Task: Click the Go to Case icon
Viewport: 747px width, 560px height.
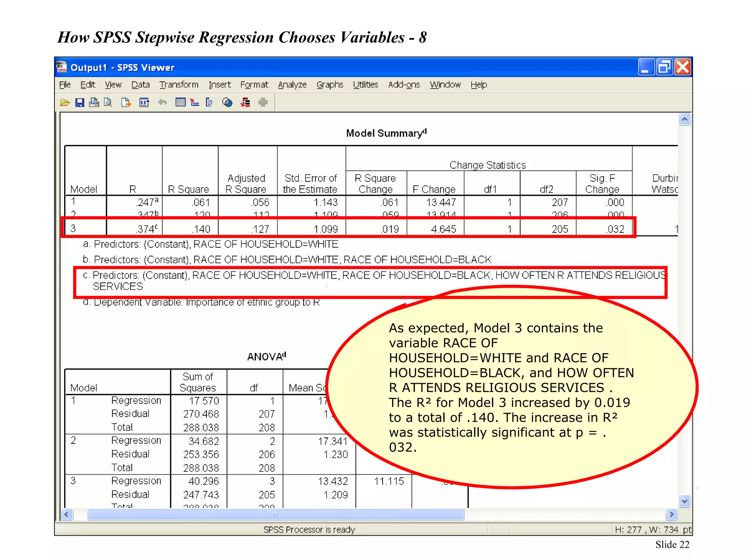Action: pyautogui.click(x=195, y=103)
